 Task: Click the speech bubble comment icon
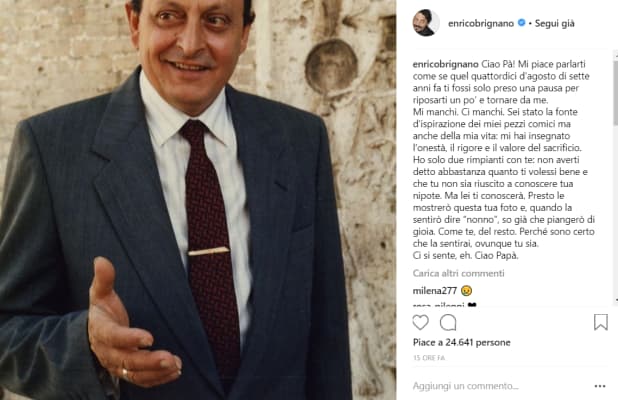(448, 322)
